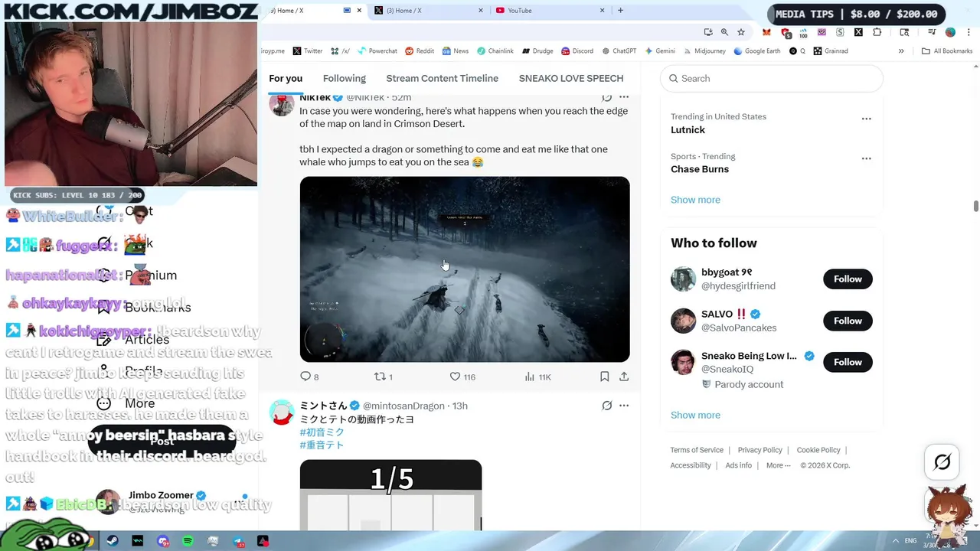
Task: Open the MetaMask fox extension
Action: (x=766, y=32)
